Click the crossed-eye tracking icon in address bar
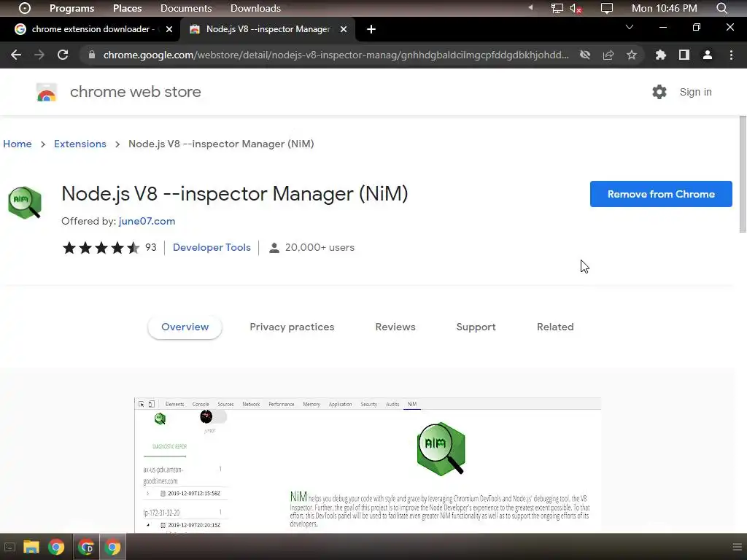This screenshot has width=747, height=560. (585, 55)
